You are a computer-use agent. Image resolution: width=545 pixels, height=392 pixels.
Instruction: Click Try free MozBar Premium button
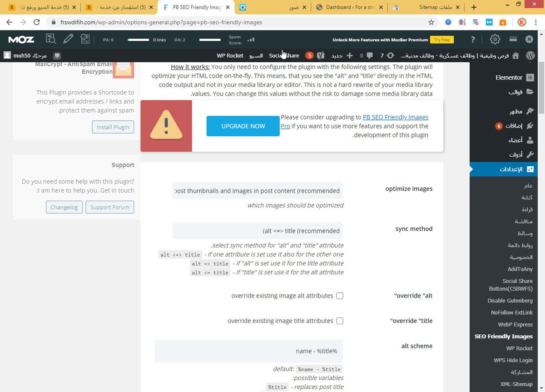point(441,40)
